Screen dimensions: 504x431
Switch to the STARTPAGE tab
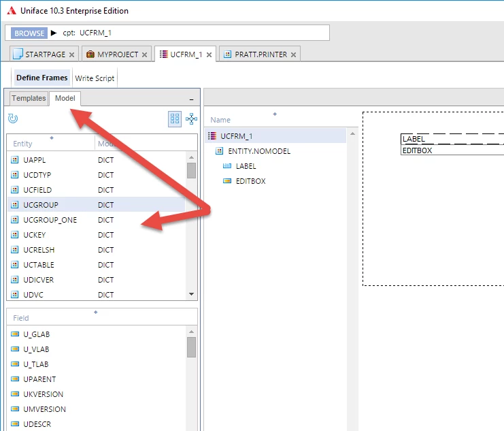pyautogui.click(x=44, y=54)
